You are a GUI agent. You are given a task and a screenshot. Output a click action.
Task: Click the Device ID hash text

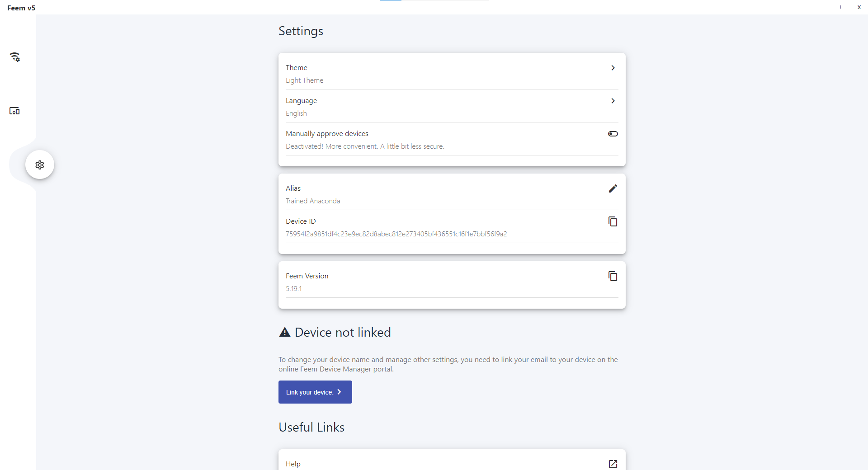click(x=396, y=234)
